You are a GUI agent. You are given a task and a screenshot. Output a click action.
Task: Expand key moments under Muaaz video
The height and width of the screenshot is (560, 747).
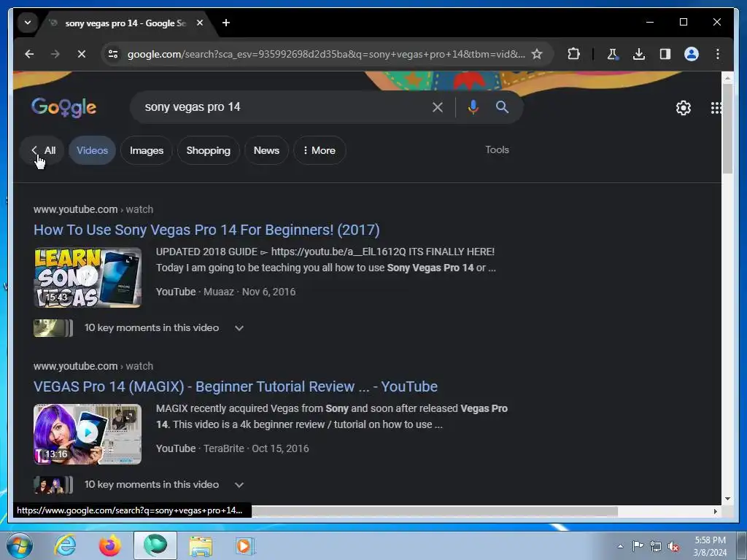pos(239,328)
